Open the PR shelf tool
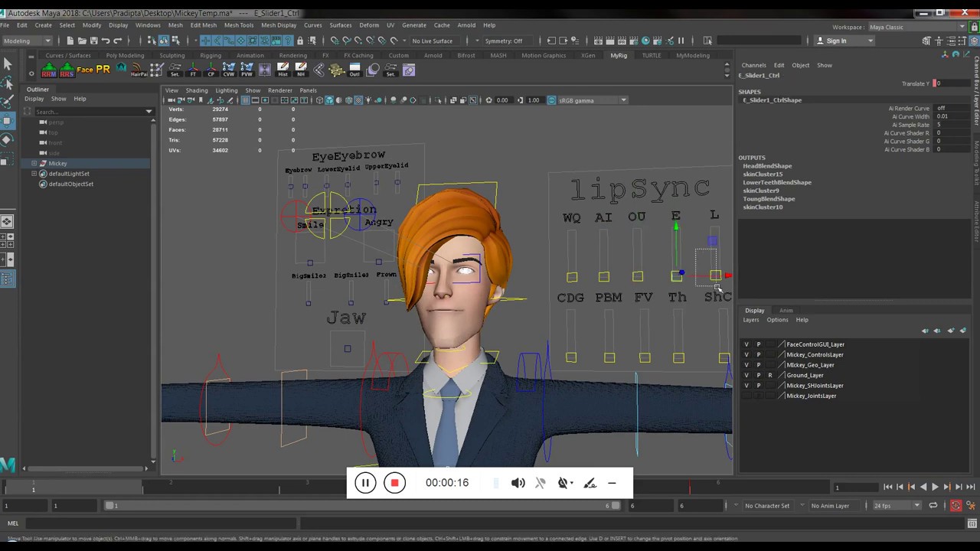 click(x=103, y=70)
